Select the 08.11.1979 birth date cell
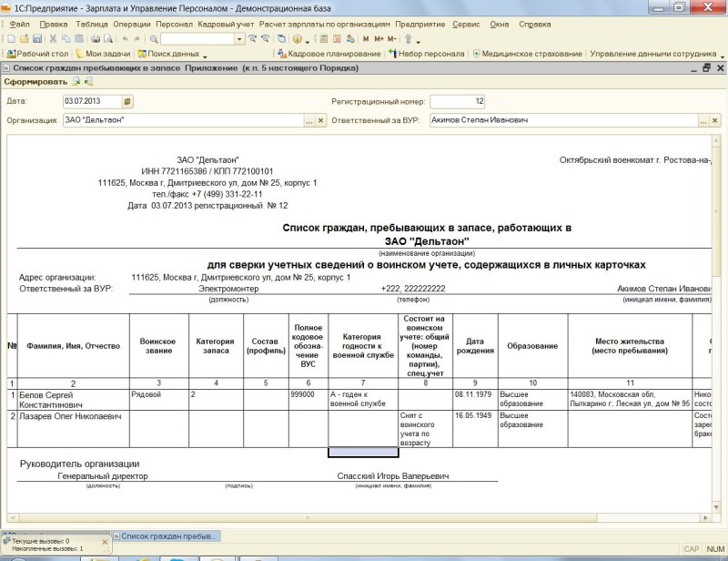Viewport: 728px width, 561px height. 475,400
